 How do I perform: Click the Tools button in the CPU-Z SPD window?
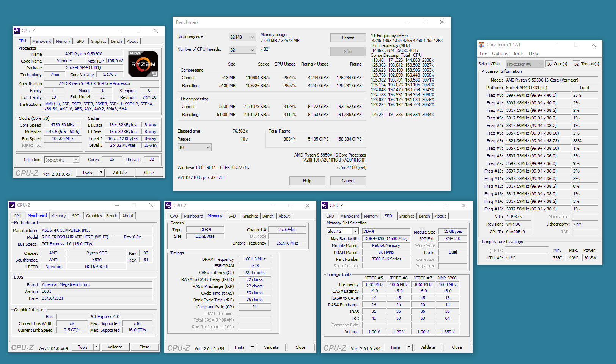coord(395,347)
